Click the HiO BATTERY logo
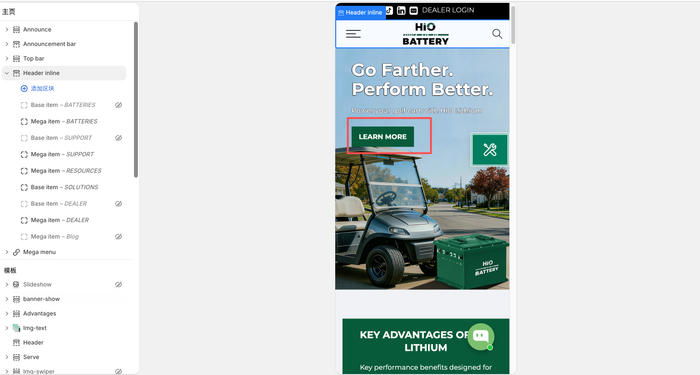This screenshot has height=375, width=700. 425,34
